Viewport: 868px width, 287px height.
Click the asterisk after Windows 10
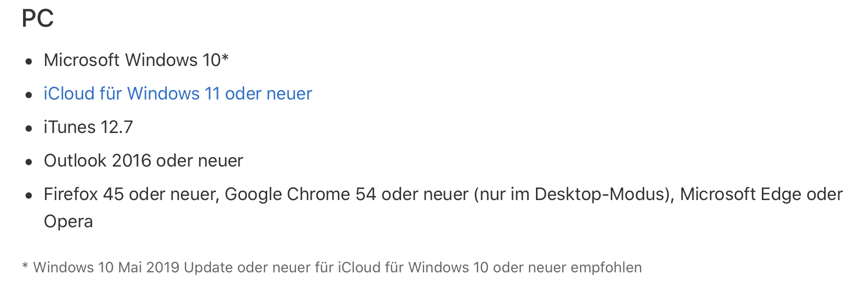tap(225, 58)
